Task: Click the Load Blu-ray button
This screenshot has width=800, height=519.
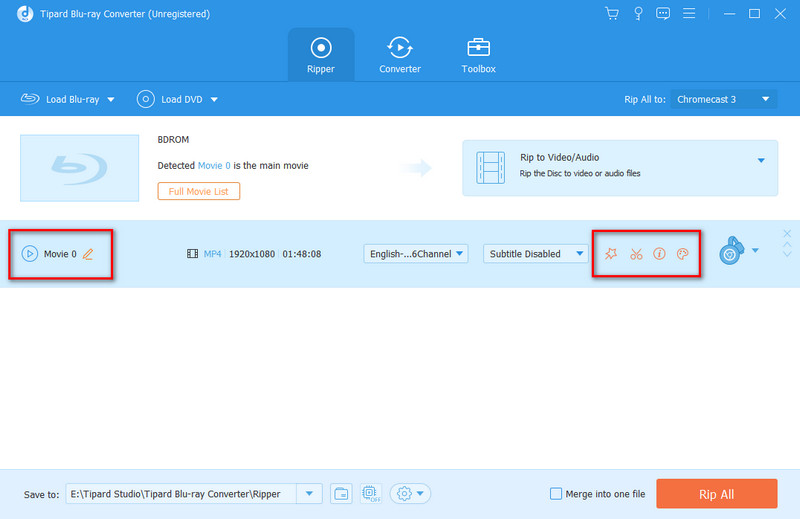Action: click(x=60, y=99)
